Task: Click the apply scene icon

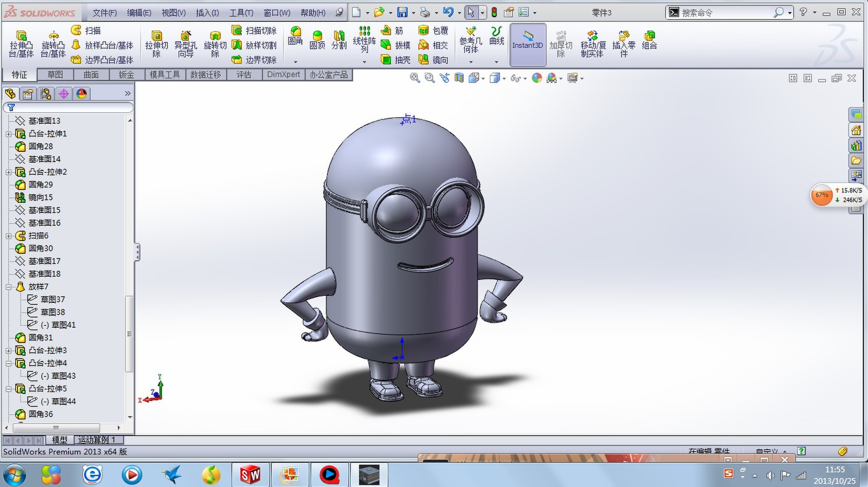Action: [551, 78]
